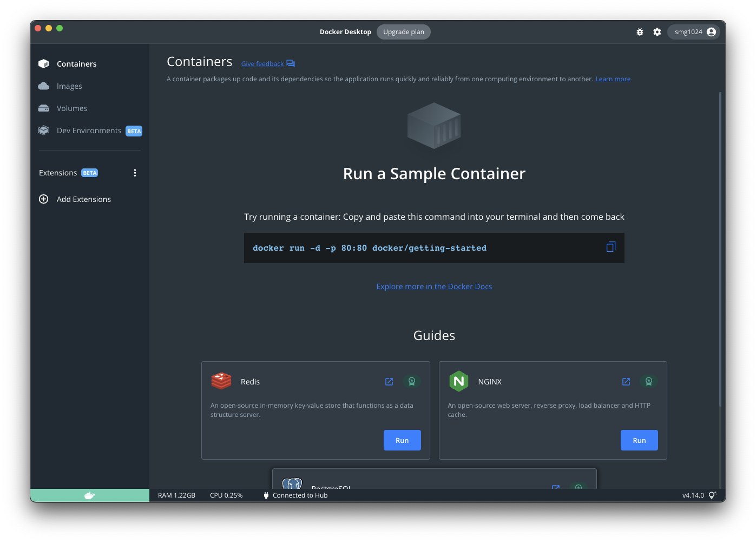The width and height of the screenshot is (756, 542).
Task: Click the Add Extensions plus icon
Action: point(44,199)
